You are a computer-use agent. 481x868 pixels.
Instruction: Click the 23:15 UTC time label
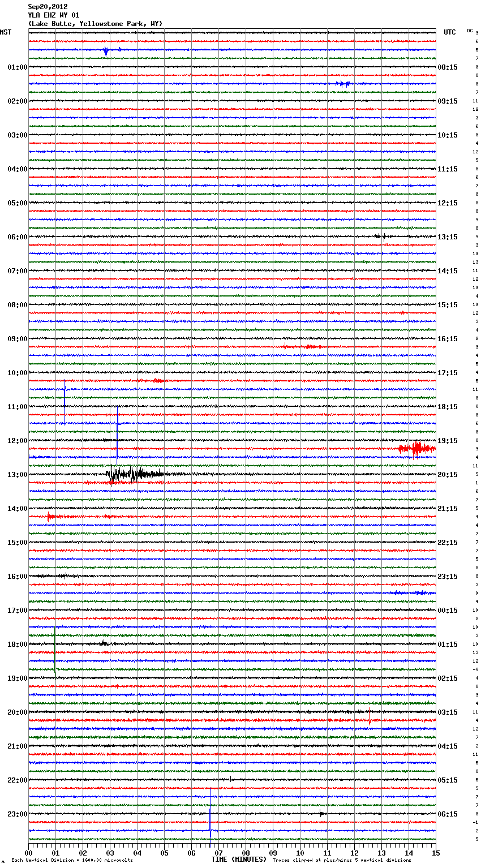(x=448, y=577)
